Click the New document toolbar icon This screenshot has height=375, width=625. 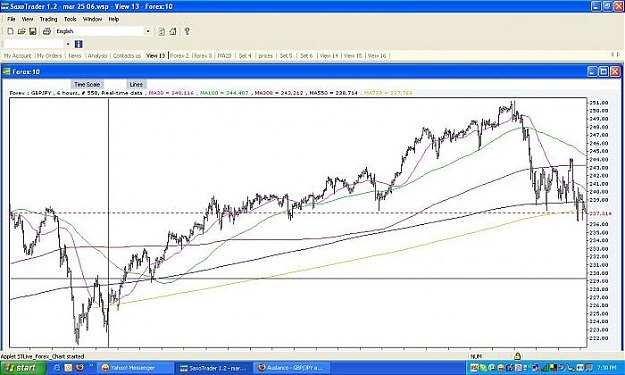point(11,31)
